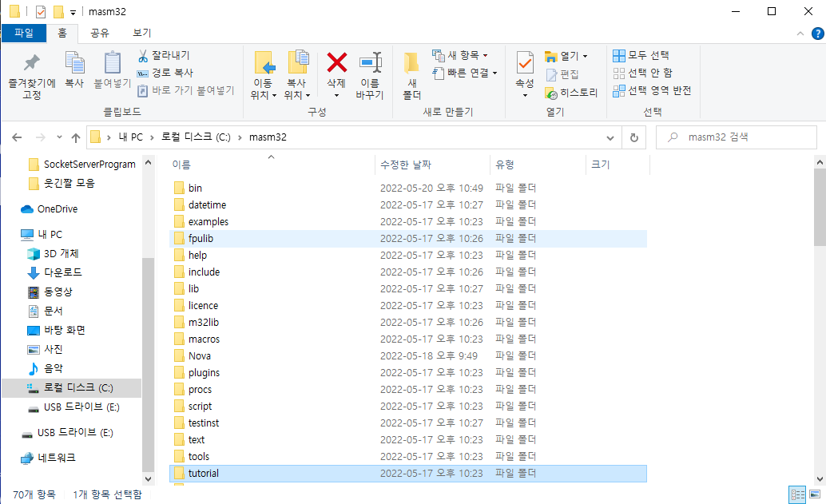Click 선택 안 함 (Select none)
This screenshot has width=826, height=504.
click(643, 73)
